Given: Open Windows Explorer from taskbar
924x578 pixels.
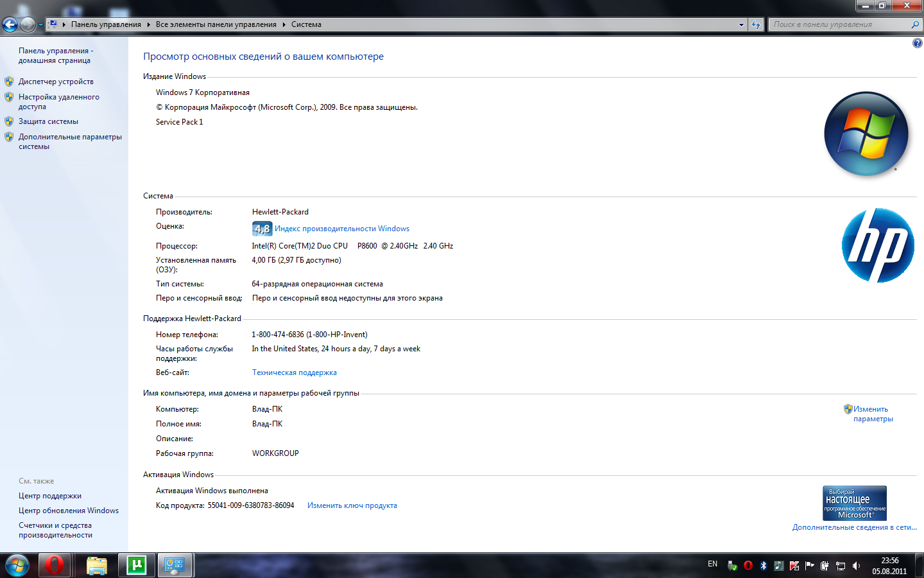Looking at the screenshot, I should (x=96, y=565).
